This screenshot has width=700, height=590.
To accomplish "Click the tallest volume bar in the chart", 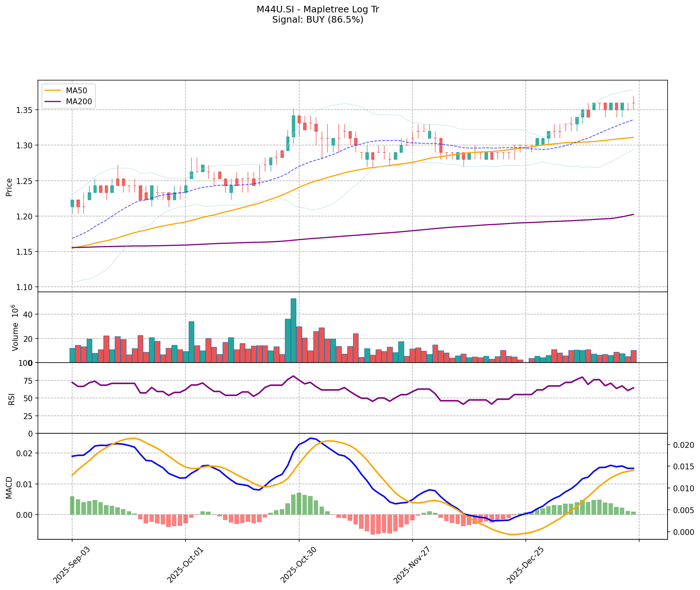I will tap(293, 330).
